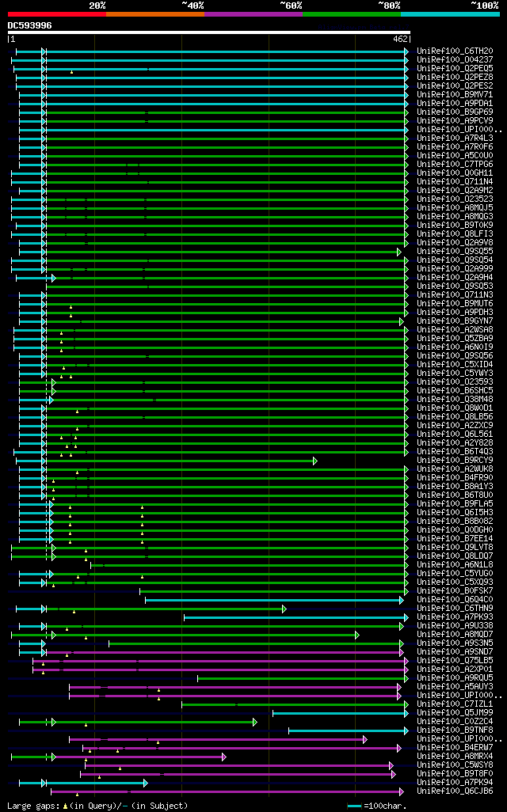Click the query end position label 462

[400, 39]
